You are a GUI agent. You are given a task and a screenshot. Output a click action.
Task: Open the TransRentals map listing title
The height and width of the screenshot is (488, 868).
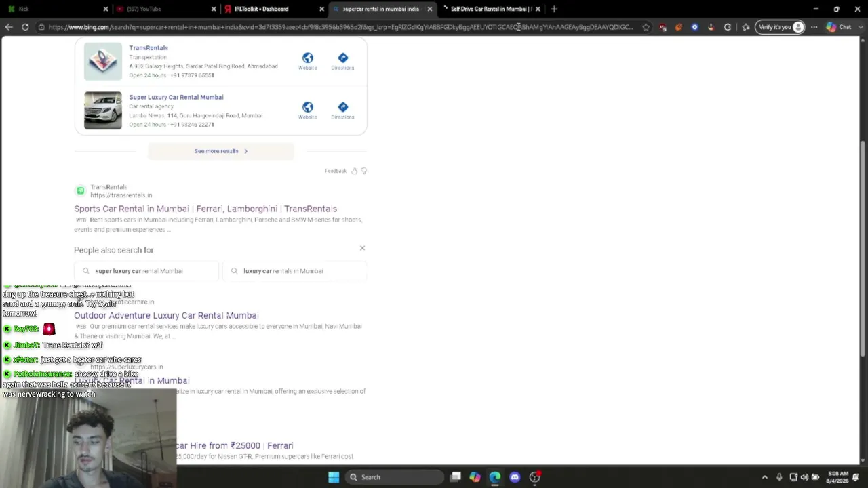[x=149, y=48]
